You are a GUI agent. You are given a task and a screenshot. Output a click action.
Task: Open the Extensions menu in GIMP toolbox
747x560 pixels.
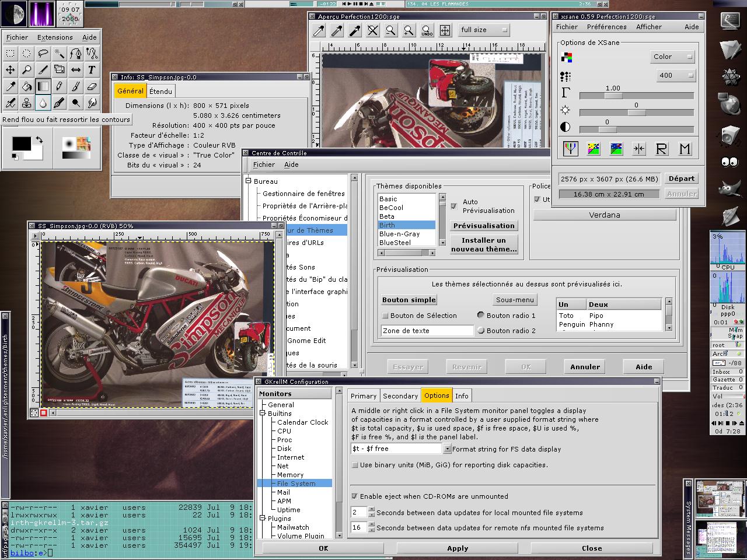(55, 37)
